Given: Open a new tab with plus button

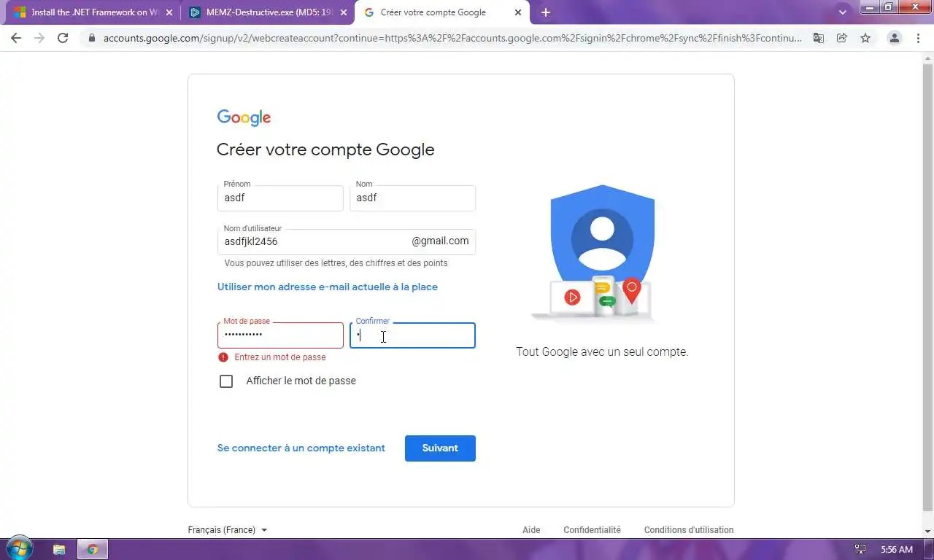Looking at the screenshot, I should tap(546, 12).
